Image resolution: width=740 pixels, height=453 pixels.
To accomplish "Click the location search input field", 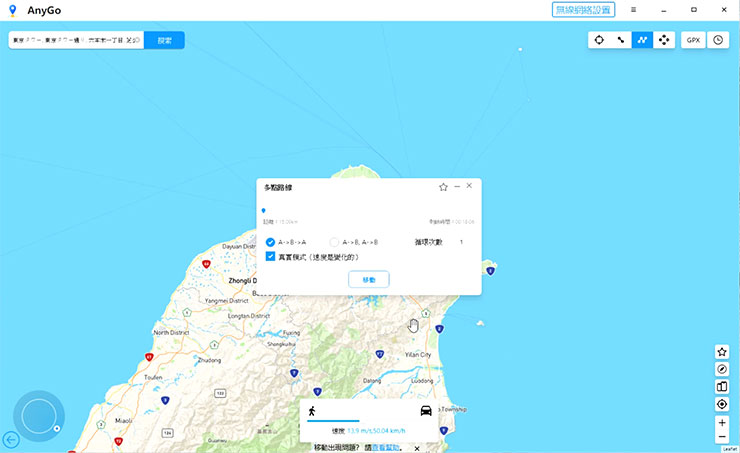I will click(77, 41).
